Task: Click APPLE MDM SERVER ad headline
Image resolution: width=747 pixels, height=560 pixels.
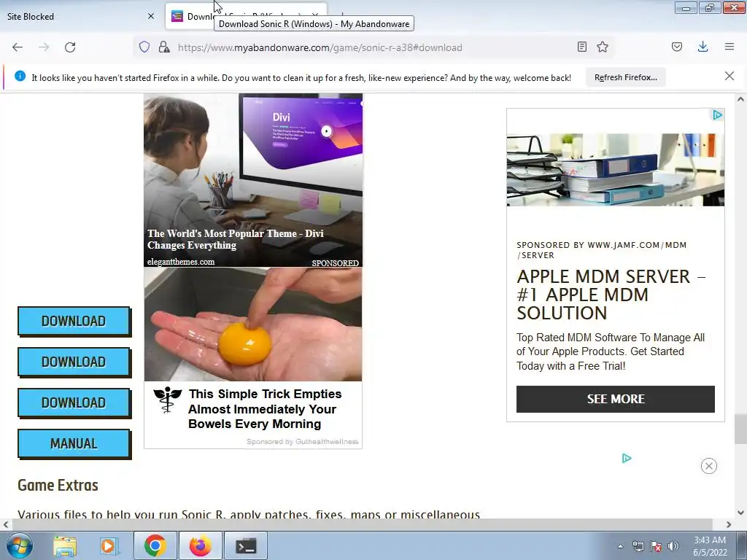Action: 612,295
